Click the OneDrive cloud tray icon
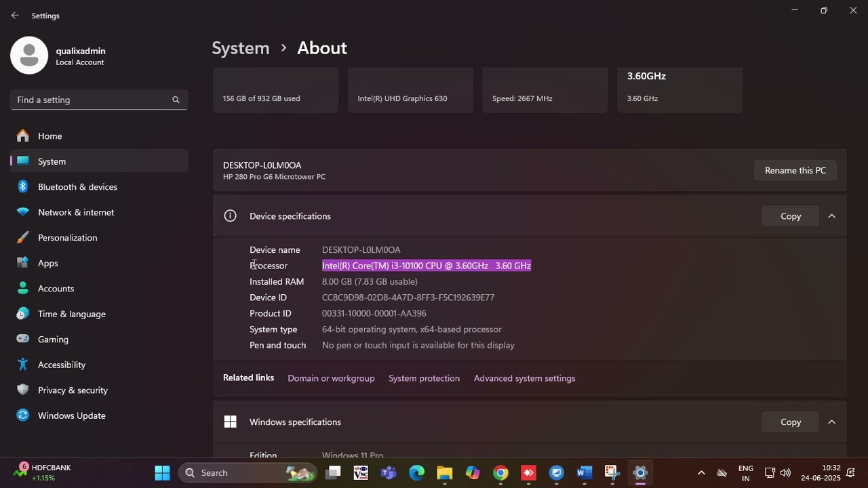Viewport: 868px width, 488px height. click(722, 473)
